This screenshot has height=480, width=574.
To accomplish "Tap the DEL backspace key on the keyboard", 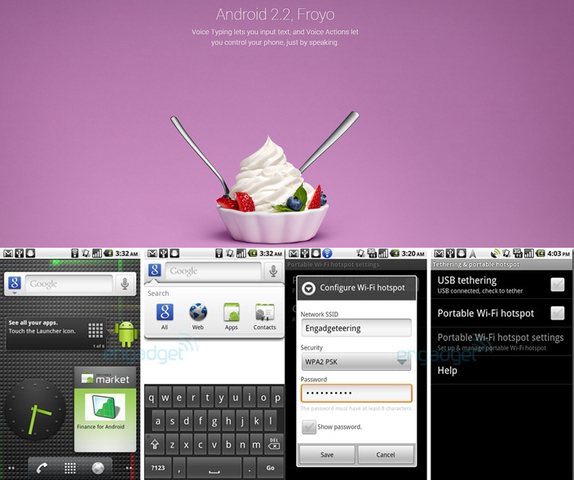I will click(x=274, y=444).
